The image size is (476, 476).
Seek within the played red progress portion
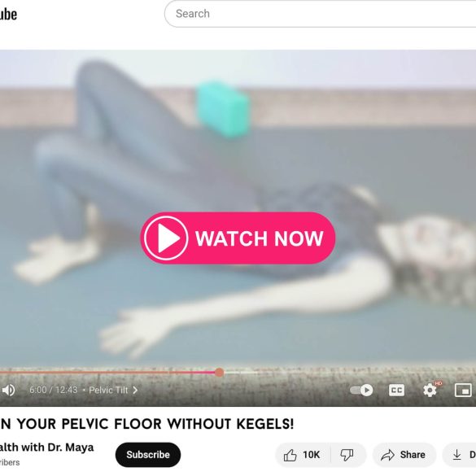tap(109, 372)
